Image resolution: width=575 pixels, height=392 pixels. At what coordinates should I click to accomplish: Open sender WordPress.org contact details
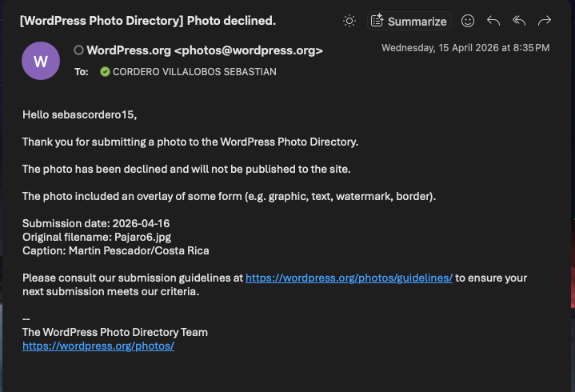(205, 50)
